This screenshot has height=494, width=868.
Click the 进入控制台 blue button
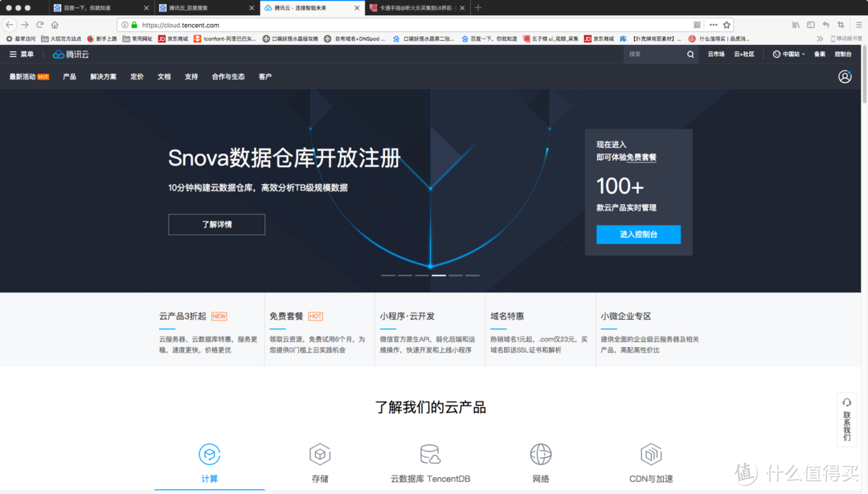[638, 235]
